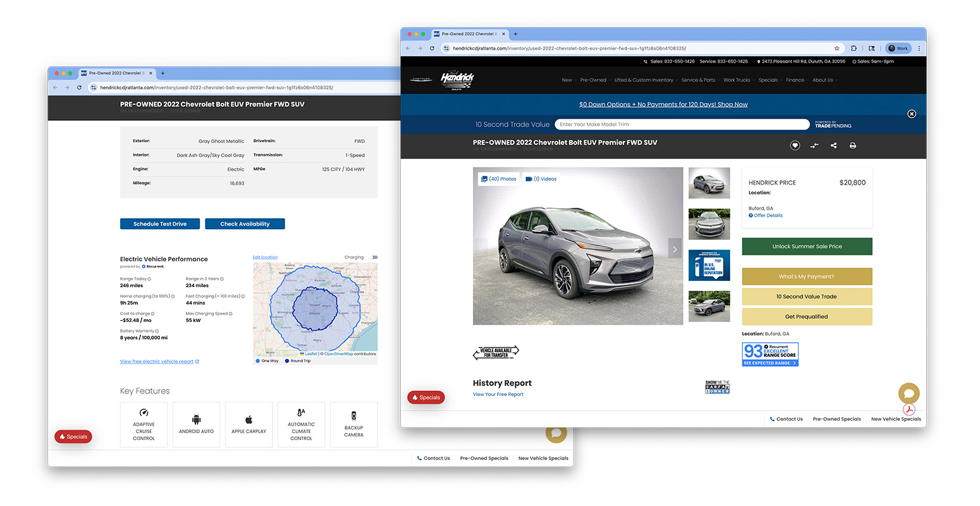The height and width of the screenshot is (506, 980).
Task: Go back in the front browser window
Action: (x=408, y=48)
